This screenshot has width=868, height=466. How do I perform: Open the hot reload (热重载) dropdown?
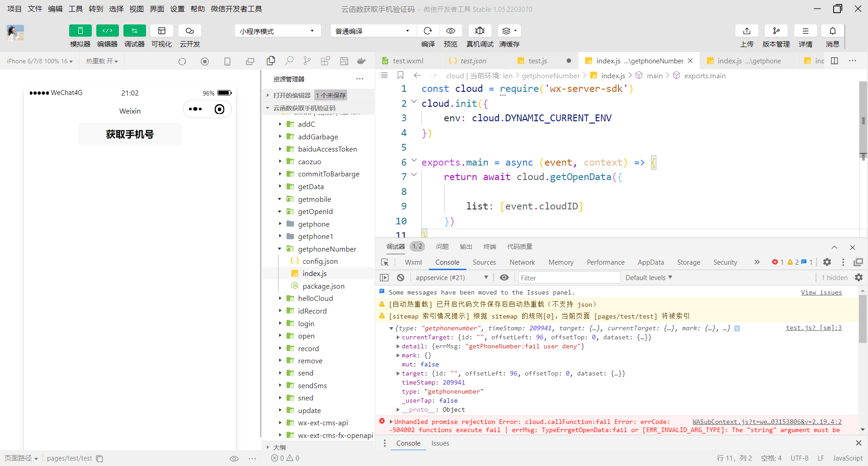pyautogui.click(x=102, y=61)
